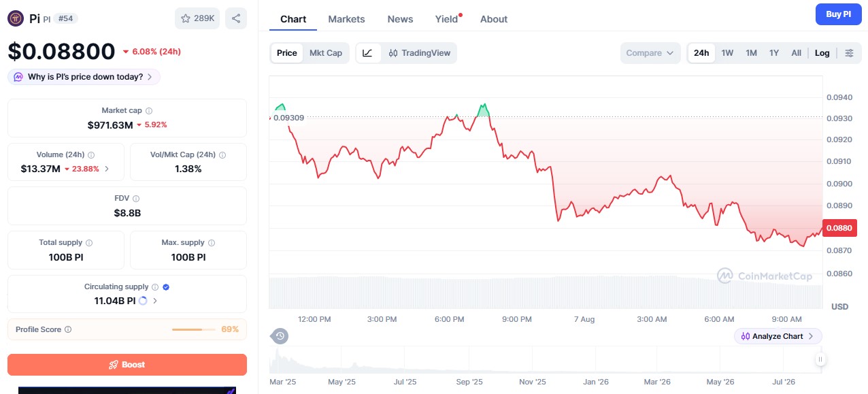Switch to the Yield tab
This screenshot has height=394, width=868.
point(447,19)
